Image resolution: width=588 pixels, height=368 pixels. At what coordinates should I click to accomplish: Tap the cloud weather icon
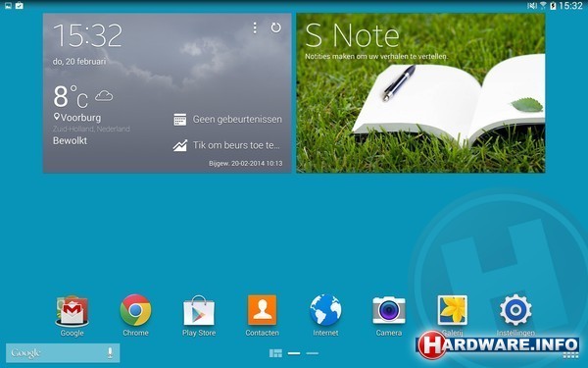point(104,96)
